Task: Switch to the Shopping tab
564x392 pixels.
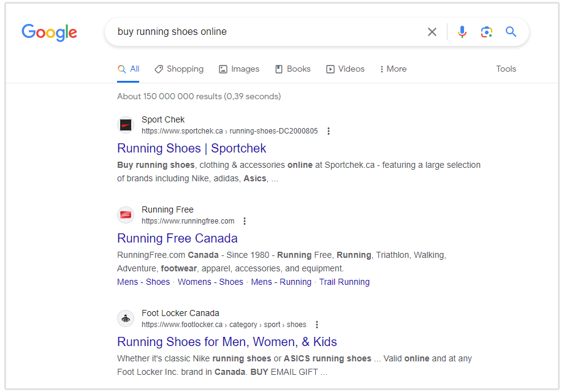Action: tap(179, 69)
